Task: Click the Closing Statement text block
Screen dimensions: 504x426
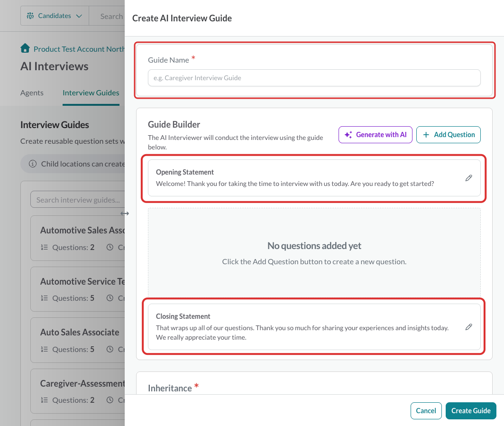Action: (302, 333)
